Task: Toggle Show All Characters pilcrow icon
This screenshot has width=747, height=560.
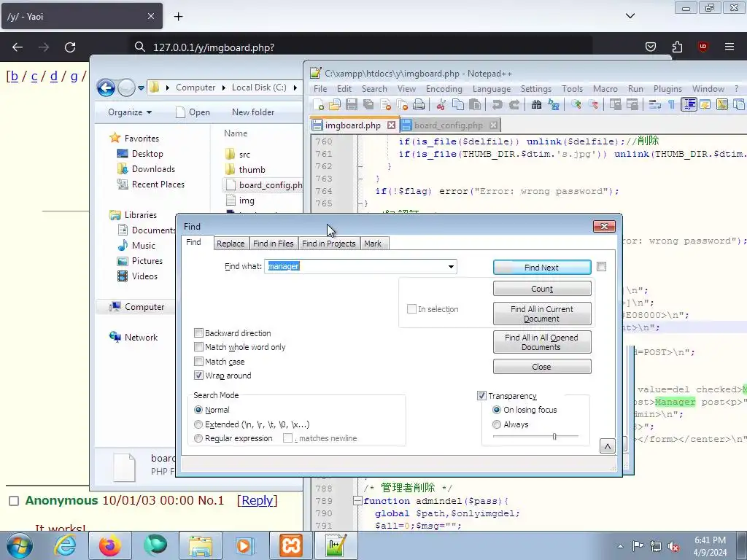Action: [x=671, y=104]
